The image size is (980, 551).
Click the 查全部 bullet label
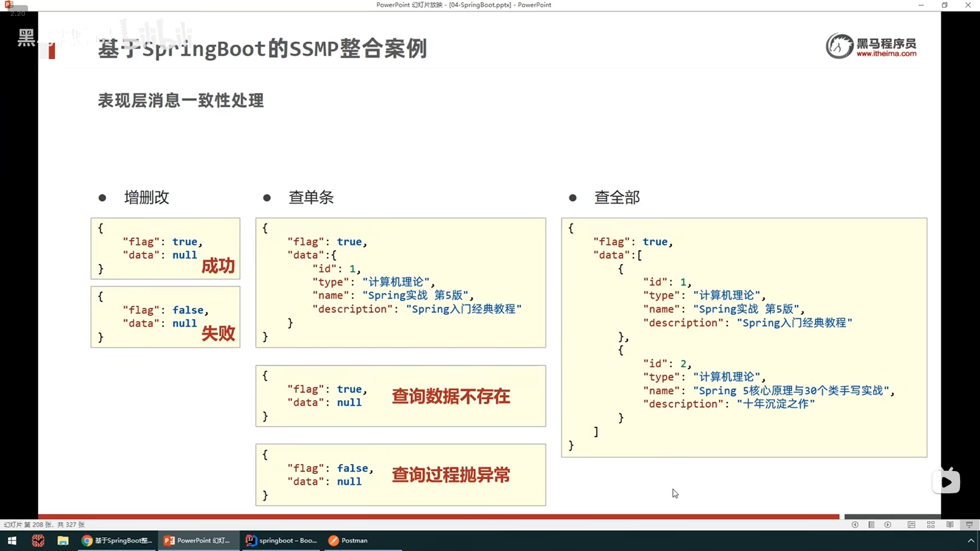(617, 197)
